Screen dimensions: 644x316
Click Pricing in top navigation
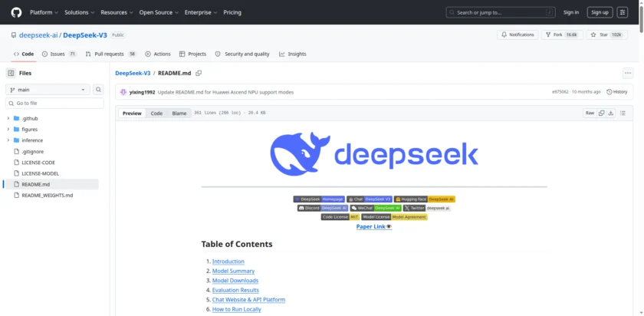(x=232, y=12)
